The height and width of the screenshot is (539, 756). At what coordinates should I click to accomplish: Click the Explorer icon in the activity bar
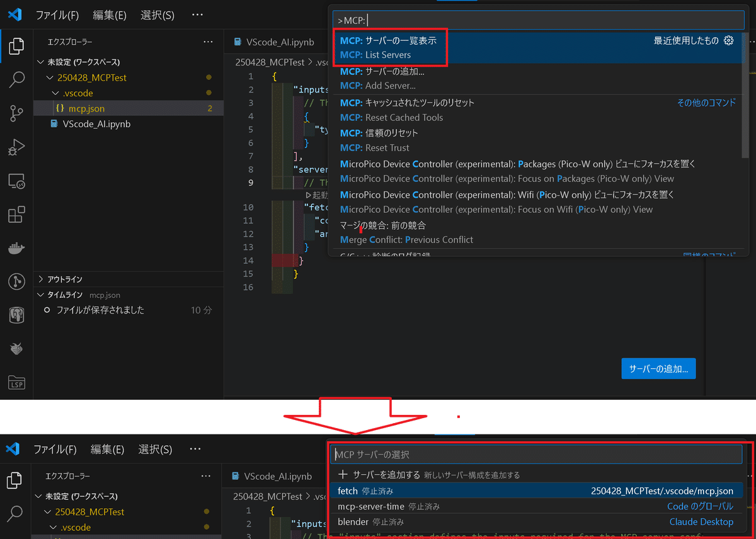coord(16,45)
